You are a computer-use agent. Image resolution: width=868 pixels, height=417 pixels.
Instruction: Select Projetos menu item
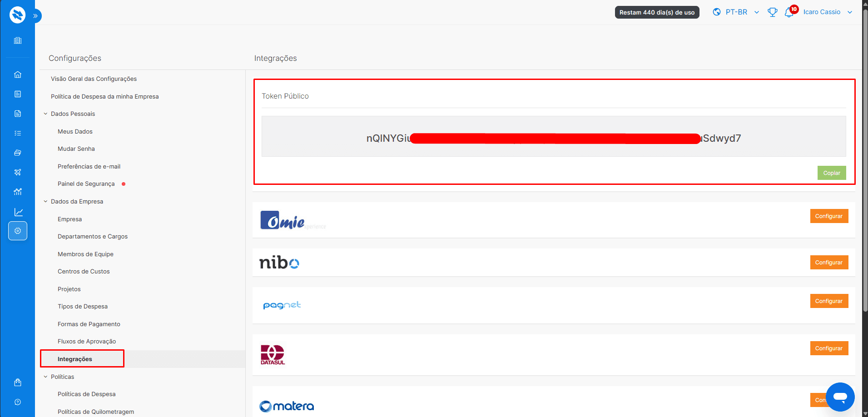coord(69,289)
